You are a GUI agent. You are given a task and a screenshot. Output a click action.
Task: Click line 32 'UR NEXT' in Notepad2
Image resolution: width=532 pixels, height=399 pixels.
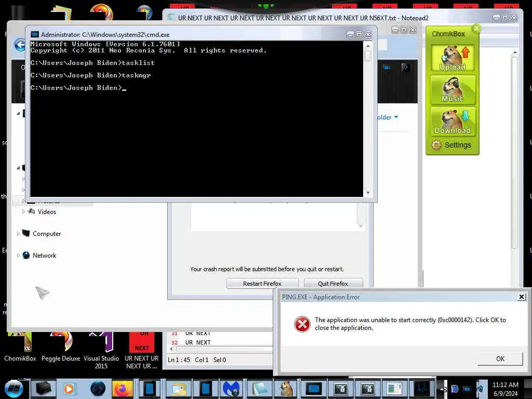pyautogui.click(x=198, y=342)
